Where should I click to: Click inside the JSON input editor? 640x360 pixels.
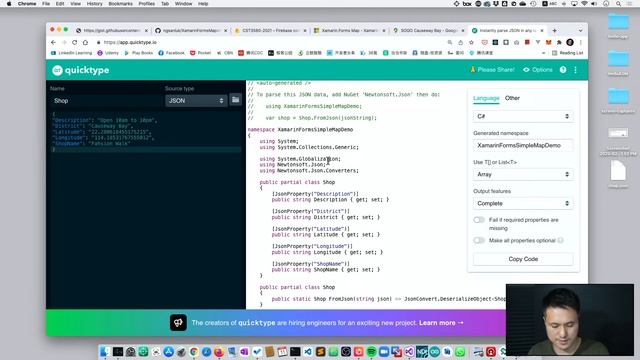[x=146, y=208]
